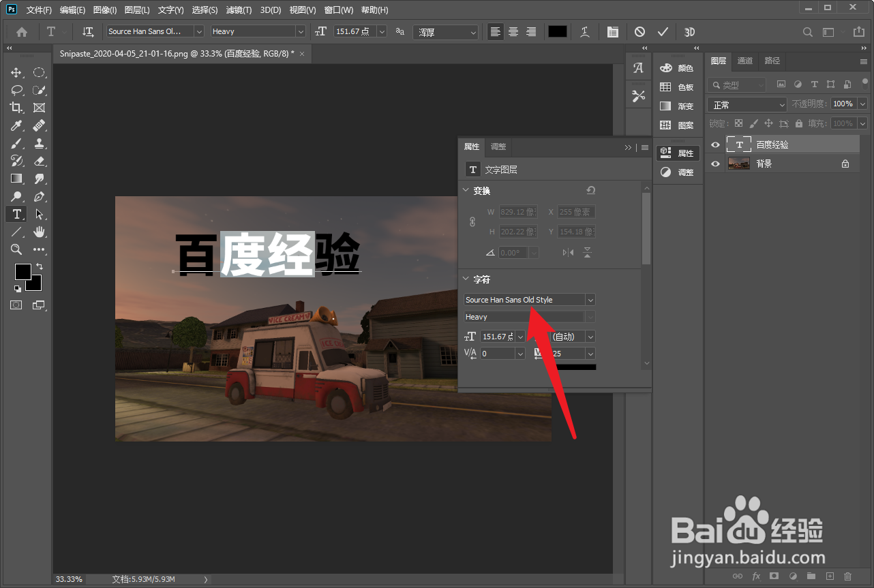Open the 正常 blend mode dropdown
The width and height of the screenshot is (874, 588).
(x=748, y=104)
